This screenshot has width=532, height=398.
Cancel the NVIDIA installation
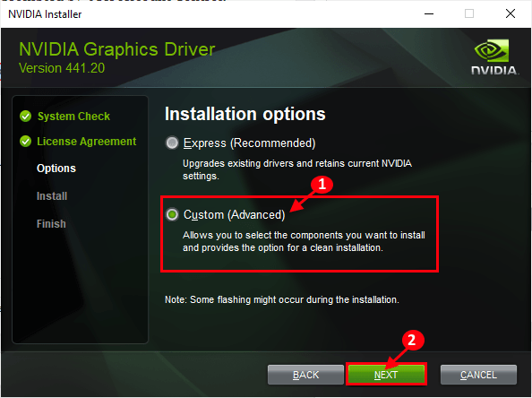coord(478,375)
